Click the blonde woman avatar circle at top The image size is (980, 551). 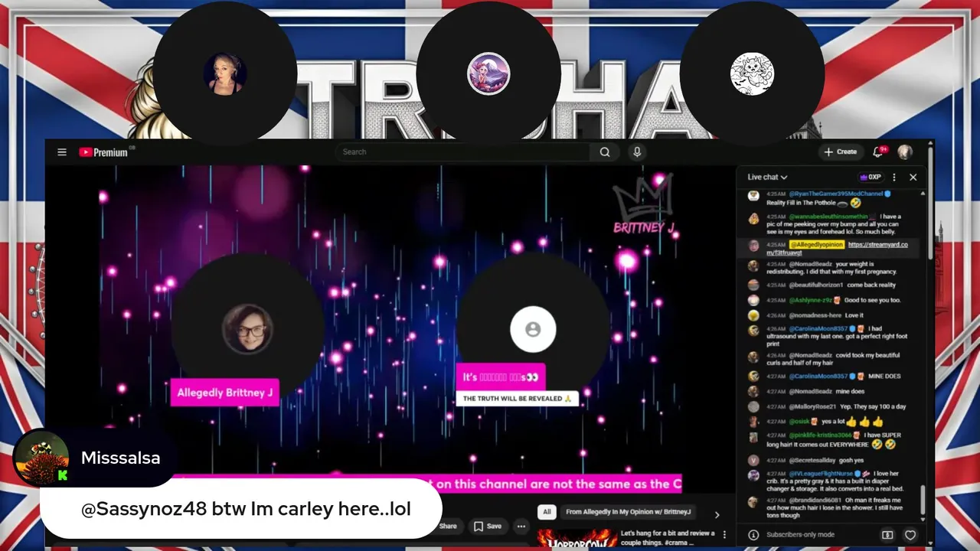coord(225,74)
